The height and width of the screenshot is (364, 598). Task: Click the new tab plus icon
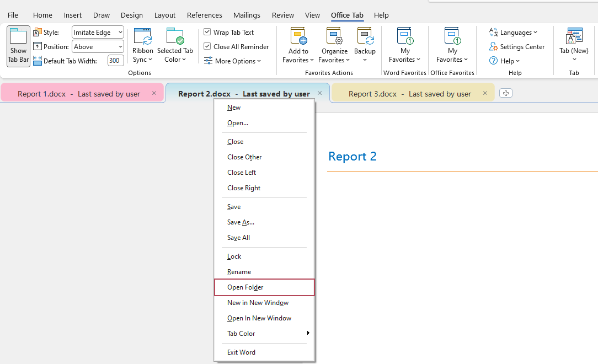coord(505,93)
